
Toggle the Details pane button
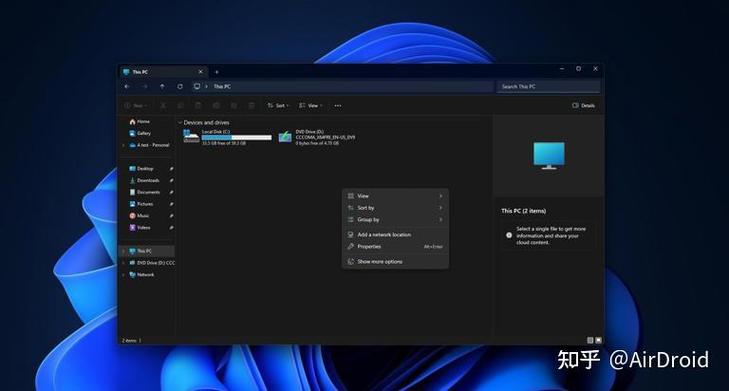pos(583,106)
